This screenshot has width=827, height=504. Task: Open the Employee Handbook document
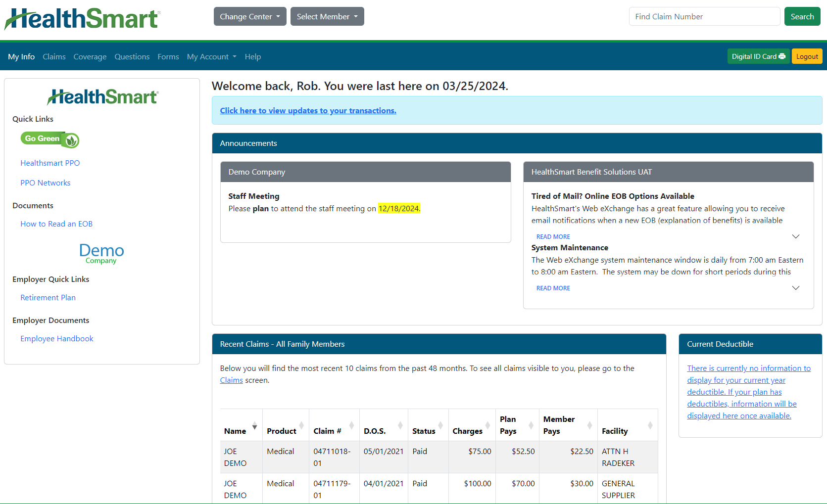pos(57,338)
